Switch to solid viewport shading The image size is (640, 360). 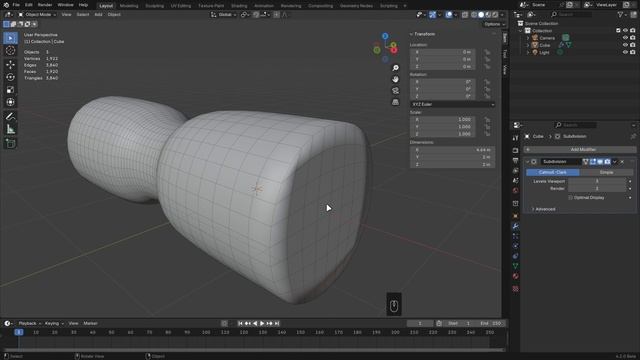click(x=481, y=15)
